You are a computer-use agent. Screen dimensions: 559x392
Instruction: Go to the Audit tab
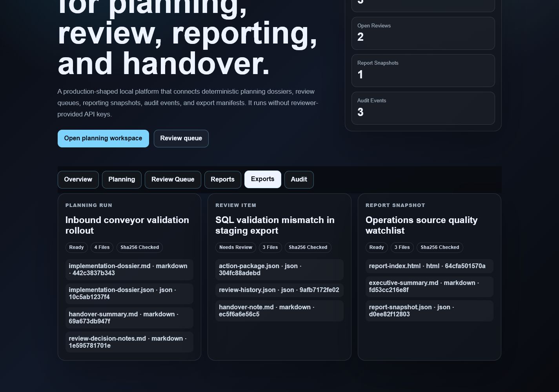299,180
